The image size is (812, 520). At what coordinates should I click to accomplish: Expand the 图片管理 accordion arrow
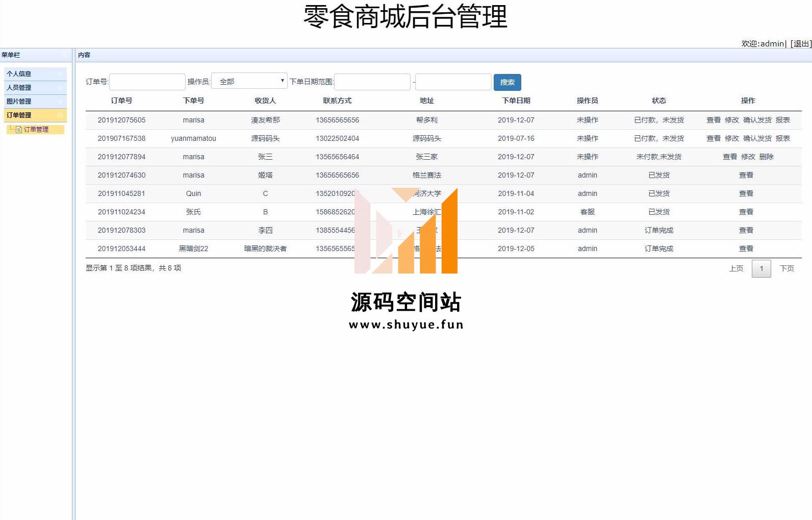coord(61,102)
